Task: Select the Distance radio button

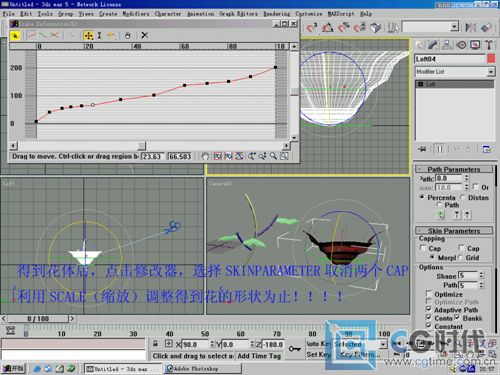Action: (463, 197)
